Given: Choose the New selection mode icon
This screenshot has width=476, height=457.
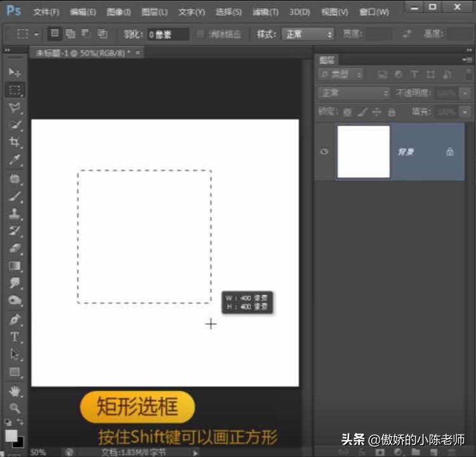Looking at the screenshot, I should (55, 34).
